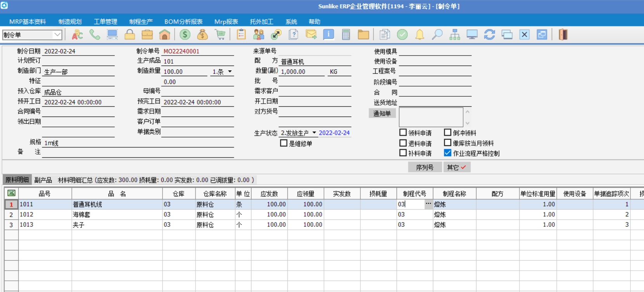
Task: Click the 其它 button
Action: click(457, 167)
